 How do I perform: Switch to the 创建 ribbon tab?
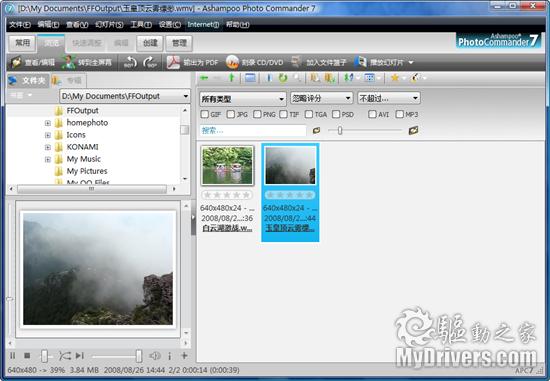[150, 43]
